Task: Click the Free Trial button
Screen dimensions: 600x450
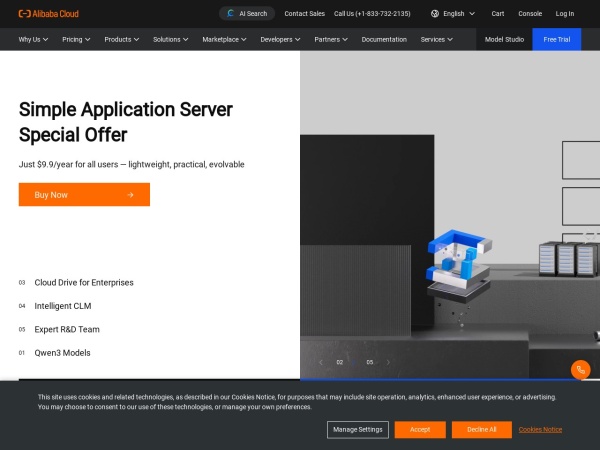Action: pyautogui.click(x=557, y=39)
